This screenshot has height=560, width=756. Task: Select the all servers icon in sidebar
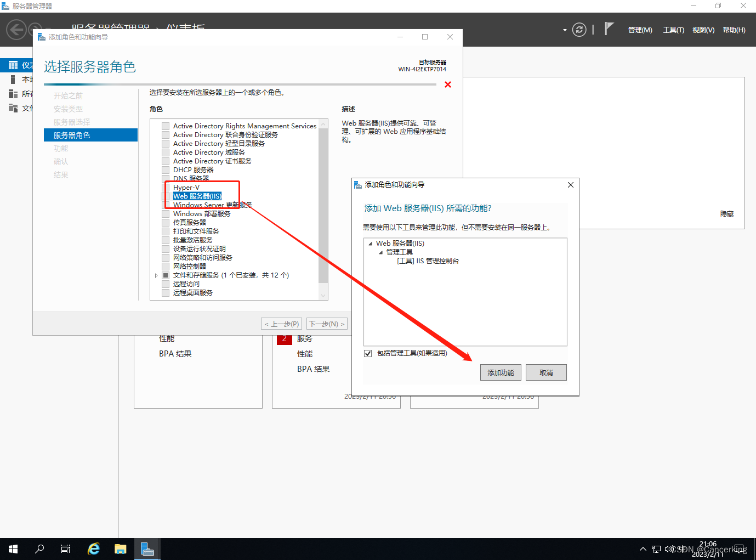point(13,94)
